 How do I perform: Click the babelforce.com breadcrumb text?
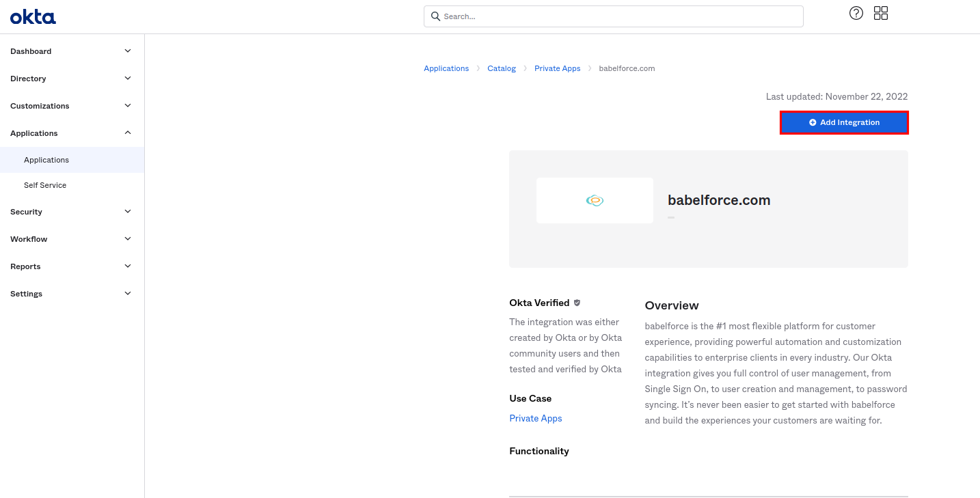[x=627, y=68]
